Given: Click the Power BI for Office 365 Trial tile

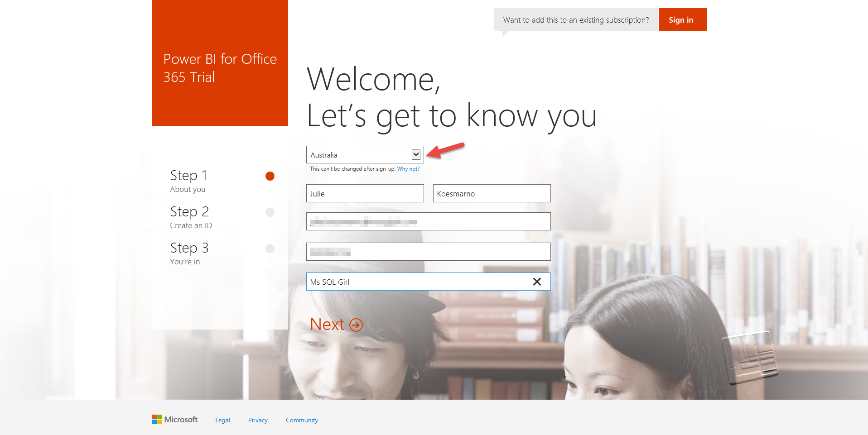Looking at the screenshot, I should click(220, 63).
